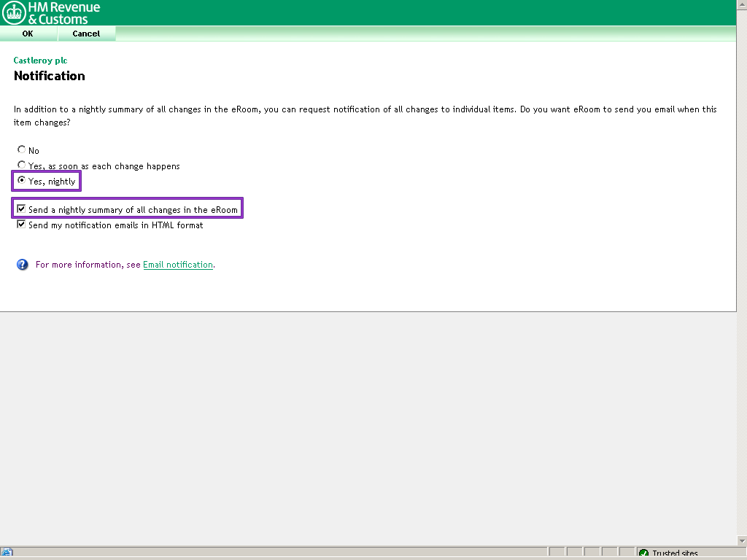Click the Castleroy plc eRoom name
Screen dimensions: 747x560
pos(40,61)
